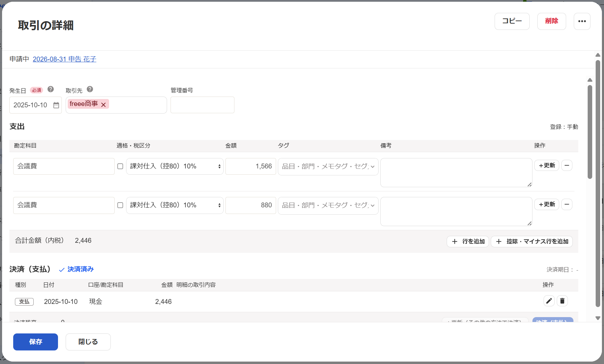Screen dimensions: 604x364
Task: Remove the freee商事 partner tag
Action: tap(104, 104)
